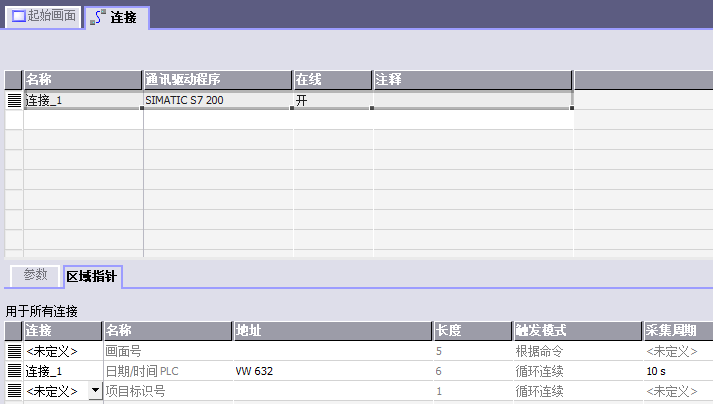Select the row handle icon for 连接_1 in the upper table
The height and width of the screenshot is (404, 713).
[x=14, y=100]
